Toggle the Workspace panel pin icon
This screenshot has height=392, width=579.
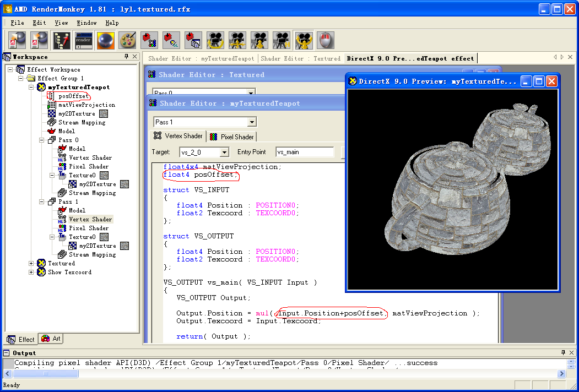(126, 57)
